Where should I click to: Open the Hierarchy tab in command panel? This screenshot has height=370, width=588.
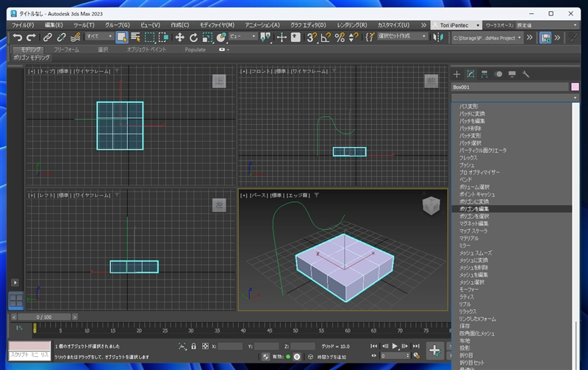(x=484, y=74)
